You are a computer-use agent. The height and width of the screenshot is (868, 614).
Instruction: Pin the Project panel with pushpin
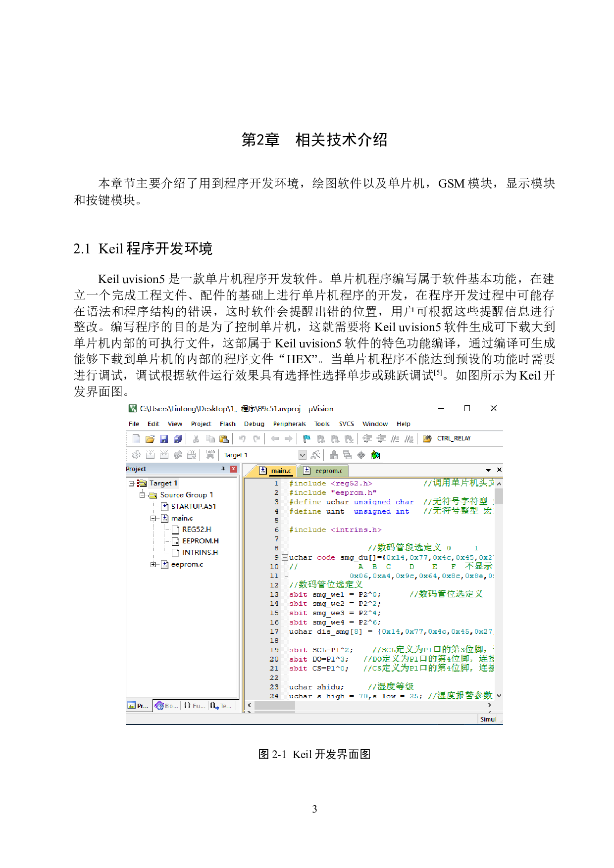223,469
